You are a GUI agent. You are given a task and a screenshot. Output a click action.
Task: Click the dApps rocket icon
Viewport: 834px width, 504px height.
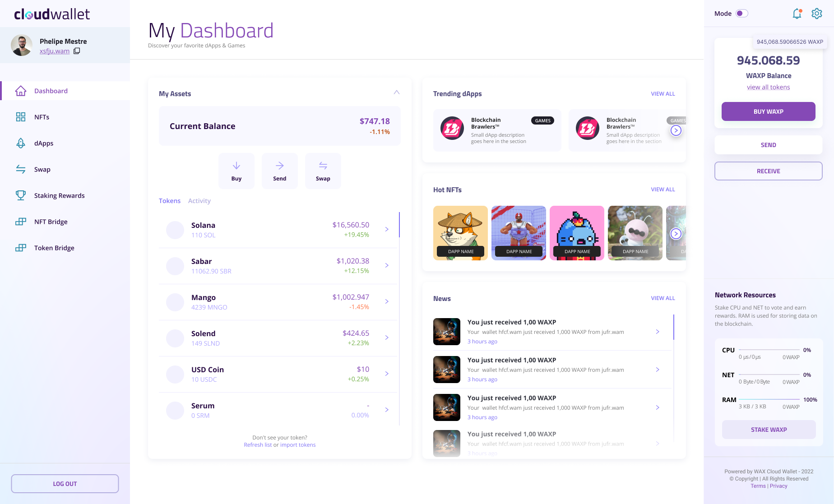click(21, 143)
